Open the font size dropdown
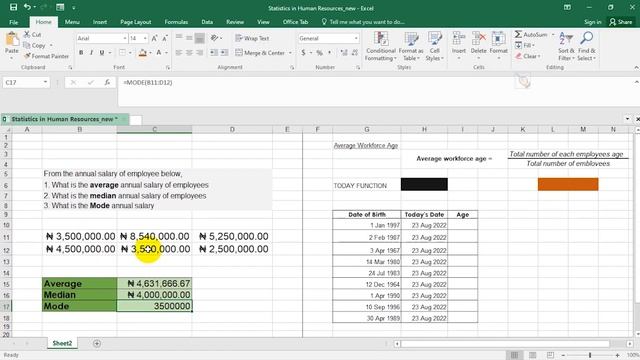640x360 pixels. pos(145,38)
